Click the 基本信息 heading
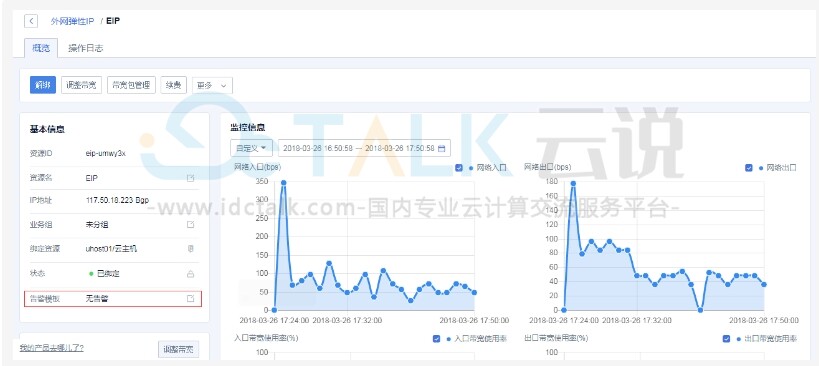Image resolution: width=819 pixels, height=366 pixels. click(48, 129)
